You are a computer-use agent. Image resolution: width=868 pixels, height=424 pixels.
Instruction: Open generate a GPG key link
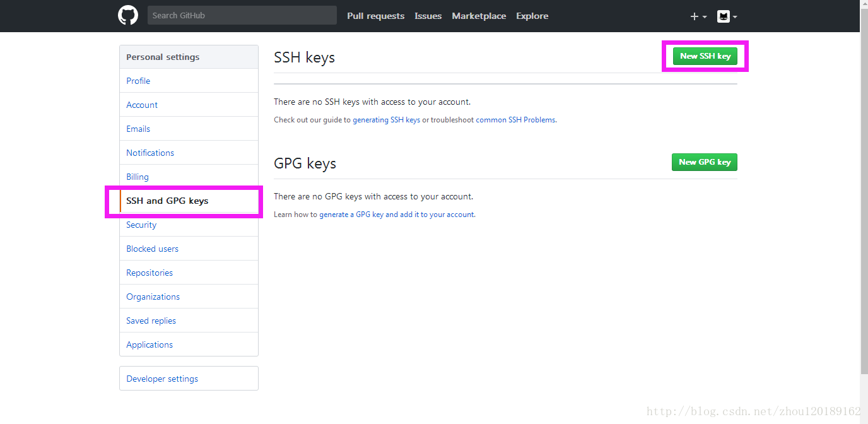pyautogui.click(x=397, y=215)
